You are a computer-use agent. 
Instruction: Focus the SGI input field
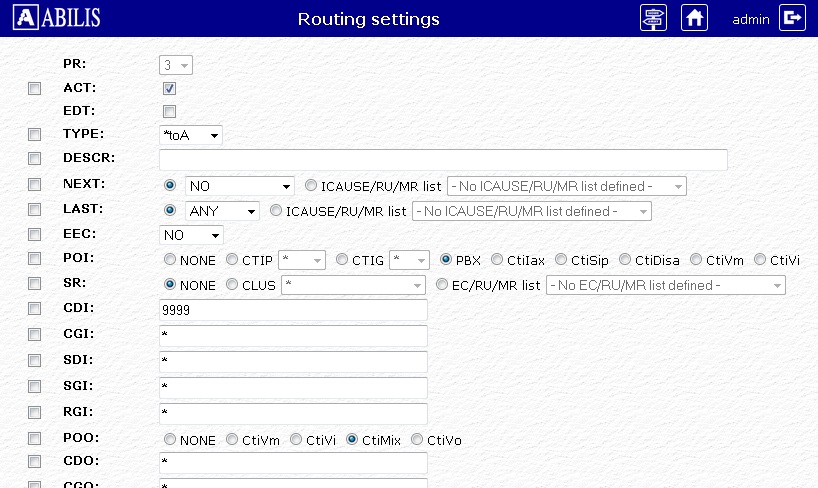(293, 387)
